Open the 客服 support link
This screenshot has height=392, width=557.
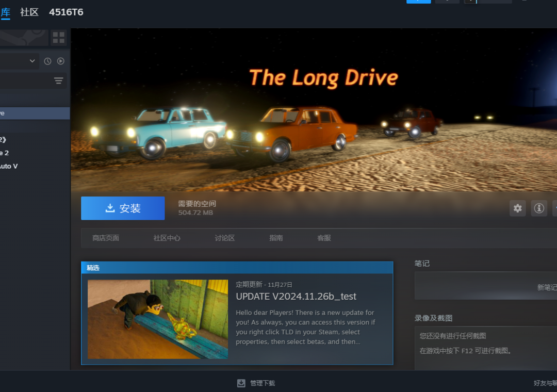(x=324, y=238)
